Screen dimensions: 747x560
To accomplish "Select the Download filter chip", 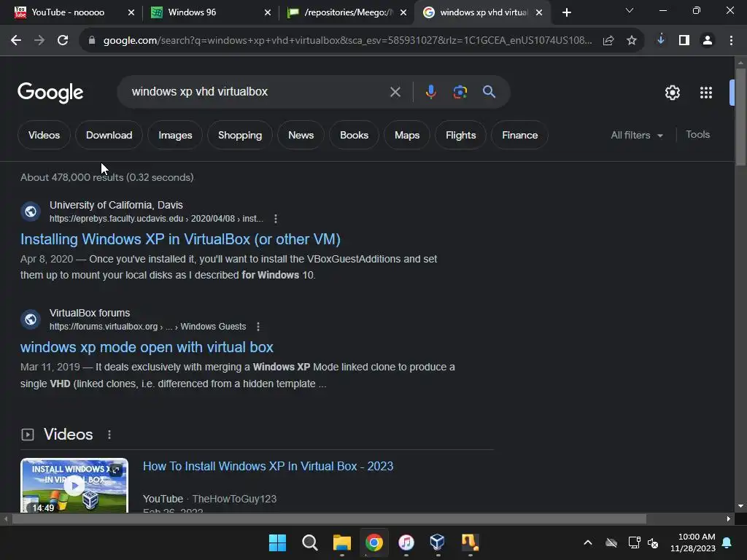I will [x=109, y=135].
